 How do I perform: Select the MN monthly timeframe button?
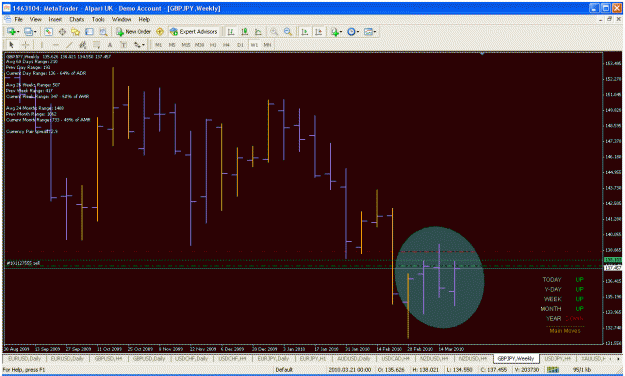pos(267,45)
